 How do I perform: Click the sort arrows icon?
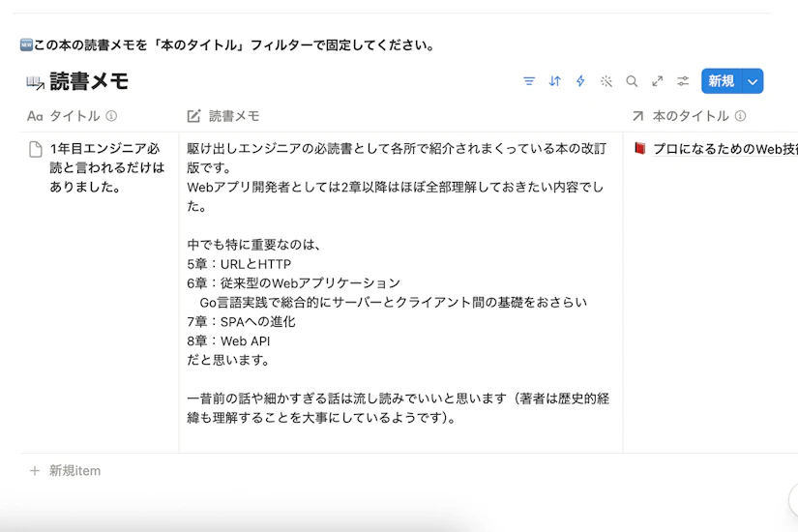[x=555, y=81]
